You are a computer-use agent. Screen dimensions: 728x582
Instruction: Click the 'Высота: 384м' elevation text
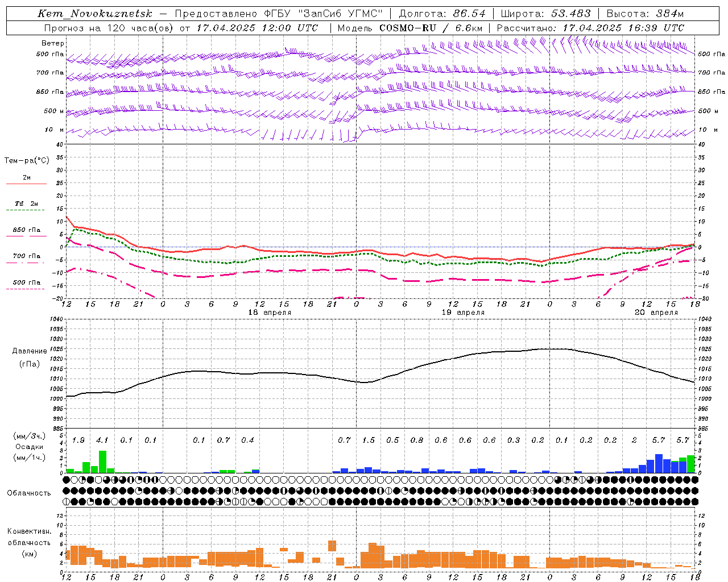tap(645, 14)
